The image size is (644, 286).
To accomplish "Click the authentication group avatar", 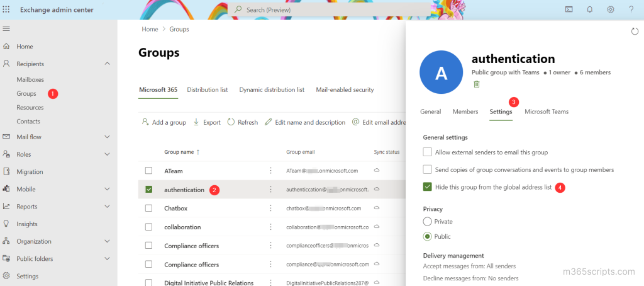I will (x=441, y=72).
